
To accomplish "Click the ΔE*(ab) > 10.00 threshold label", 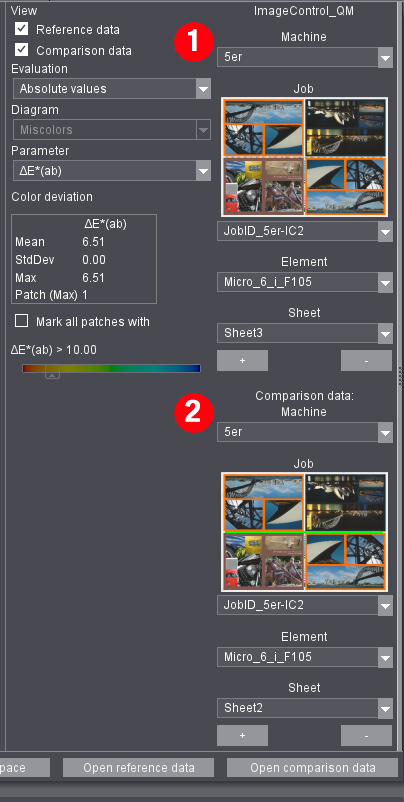I will point(54,350).
